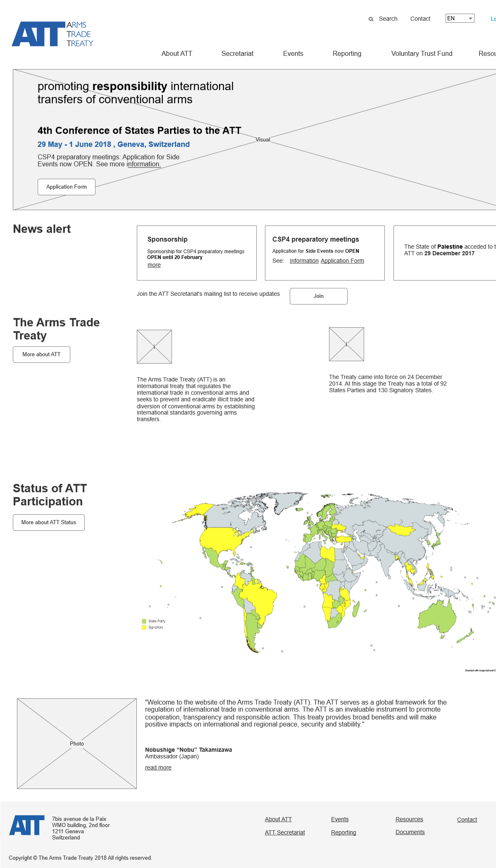Viewport: 496px width, 868px height.
Task: Follow the 'information' link in banner
Action: tap(143, 164)
